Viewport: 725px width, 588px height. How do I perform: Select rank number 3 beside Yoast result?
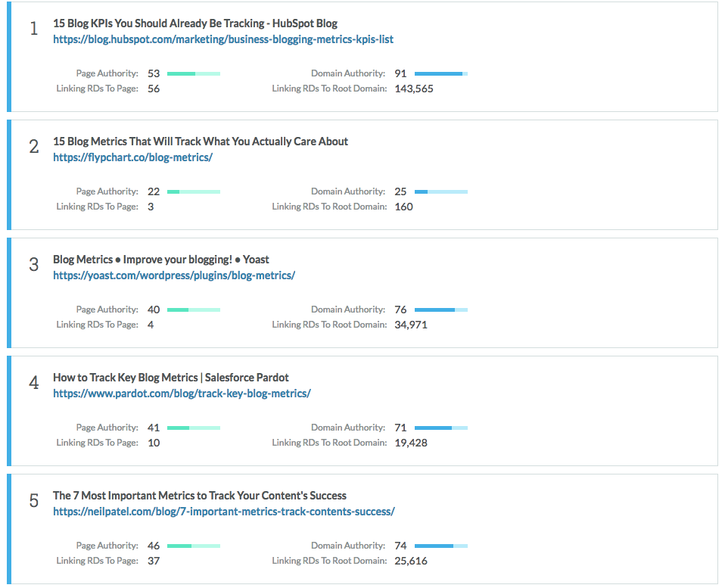point(34,264)
